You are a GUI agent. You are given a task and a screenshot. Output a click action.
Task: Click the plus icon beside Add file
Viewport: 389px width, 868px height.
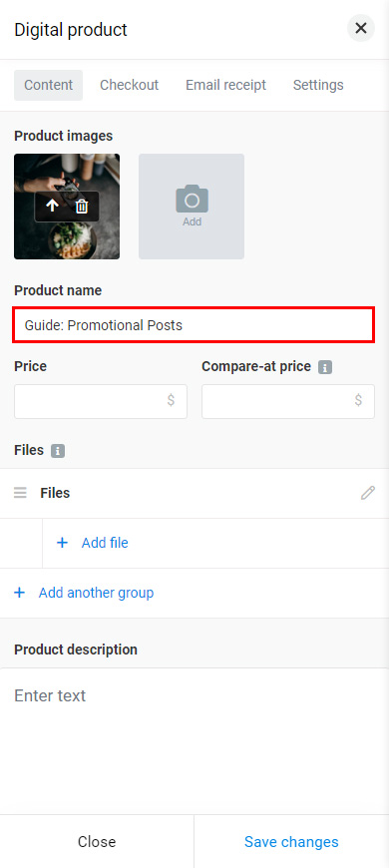point(63,543)
